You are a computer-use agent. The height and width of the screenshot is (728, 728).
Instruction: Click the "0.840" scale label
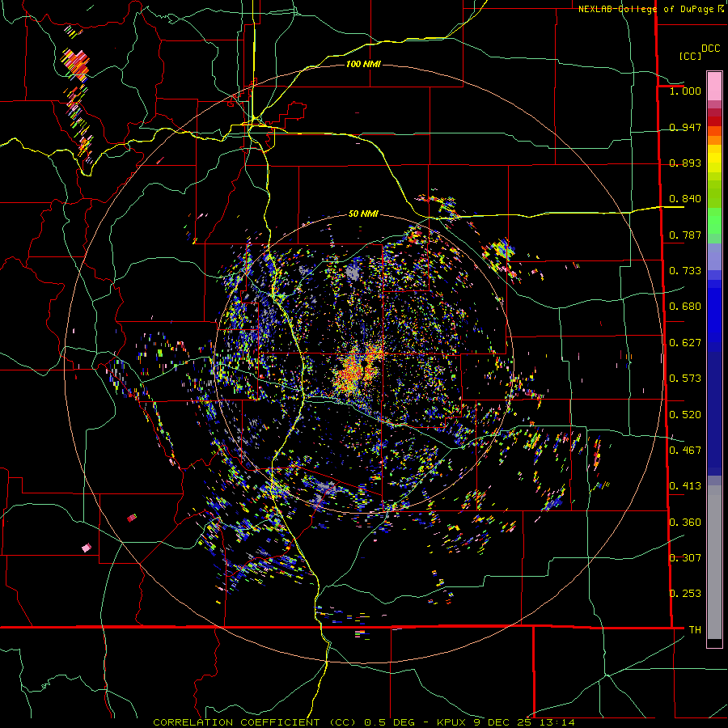[x=685, y=199]
